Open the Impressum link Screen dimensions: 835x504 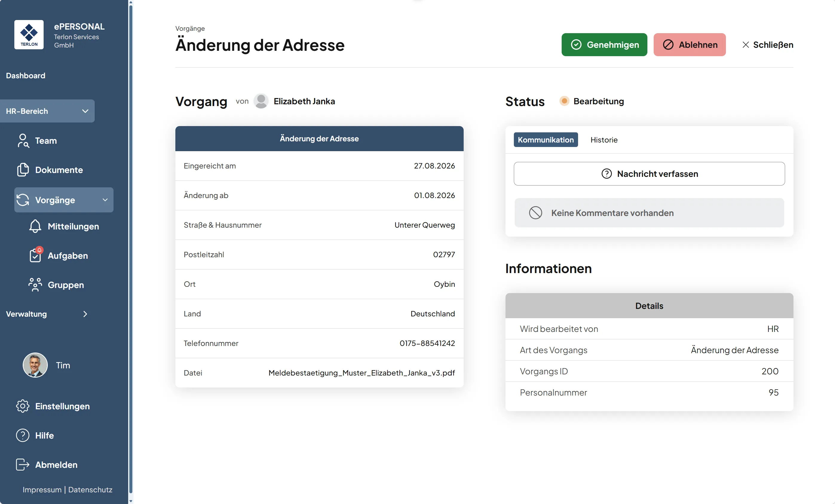coord(42,489)
